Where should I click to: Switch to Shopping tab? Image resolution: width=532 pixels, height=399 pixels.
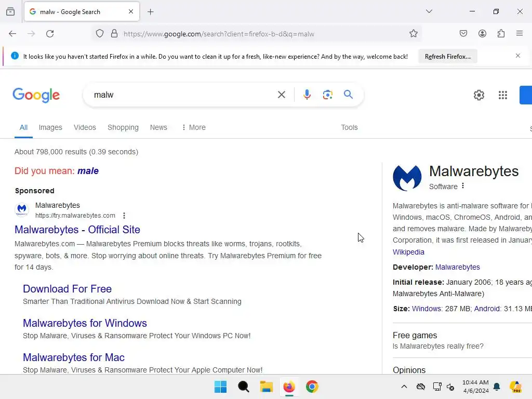point(123,128)
